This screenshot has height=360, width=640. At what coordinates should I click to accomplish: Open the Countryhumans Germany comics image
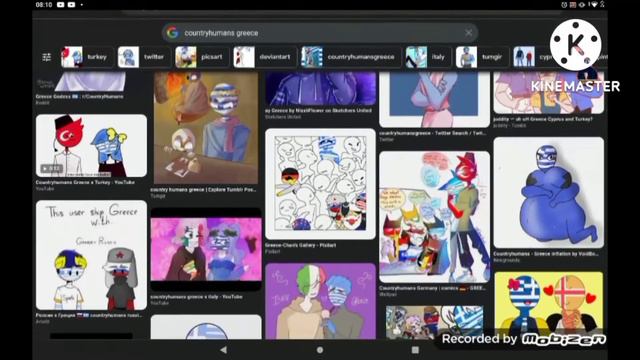pyautogui.click(x=434, y=217)
